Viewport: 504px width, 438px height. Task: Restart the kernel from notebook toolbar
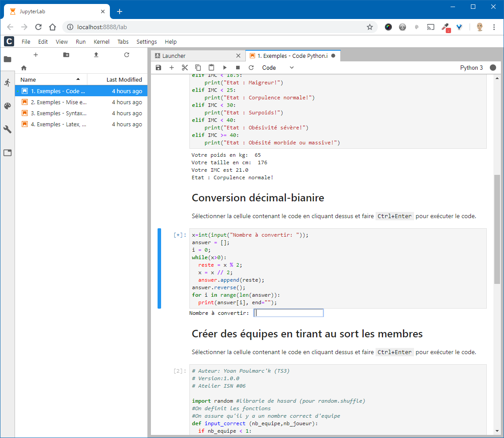pyautogui.click(x=251, y=68)
